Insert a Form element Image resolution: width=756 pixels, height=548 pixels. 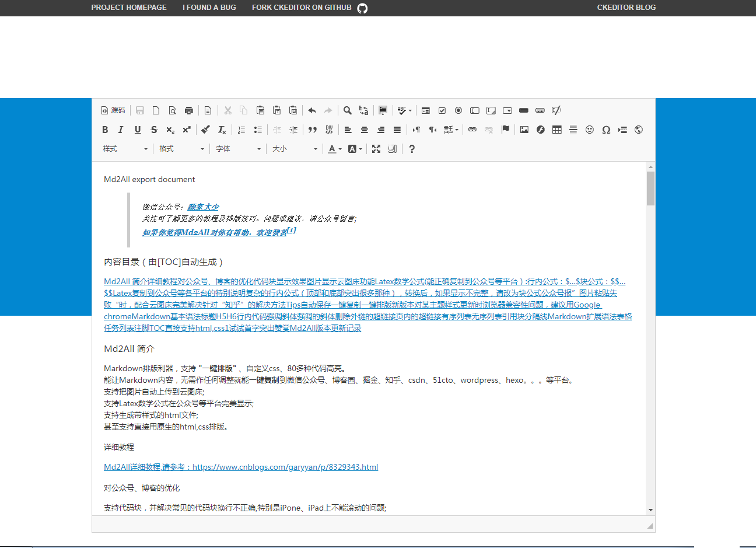426,110
